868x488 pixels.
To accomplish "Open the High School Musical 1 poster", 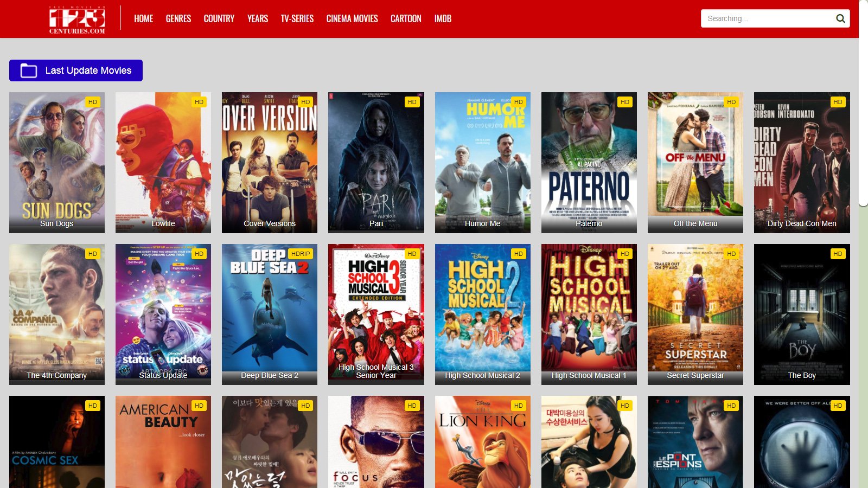I will point(589,314).
